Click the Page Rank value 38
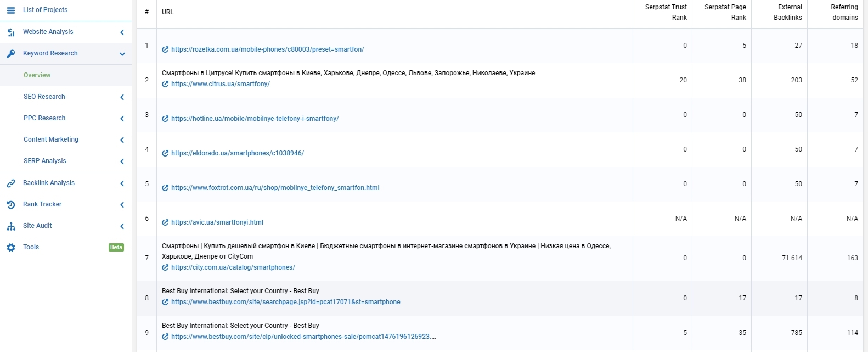Viewport: 868px width, 352px height. pos(742,80)
